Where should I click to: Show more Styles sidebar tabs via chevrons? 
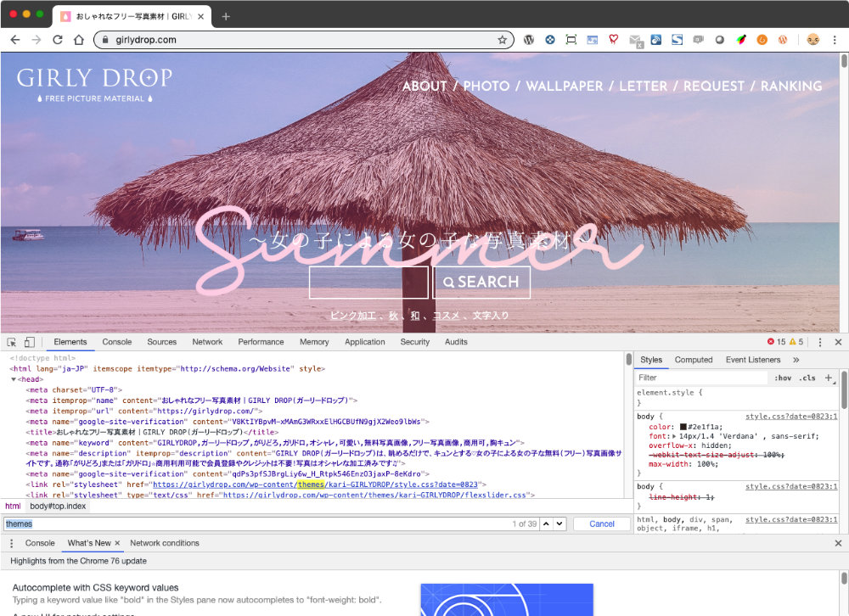point(796,360)
